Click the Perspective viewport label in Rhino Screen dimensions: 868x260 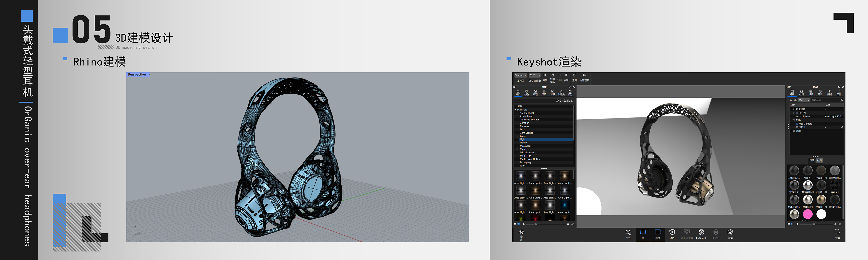click(x=137, y=74)
